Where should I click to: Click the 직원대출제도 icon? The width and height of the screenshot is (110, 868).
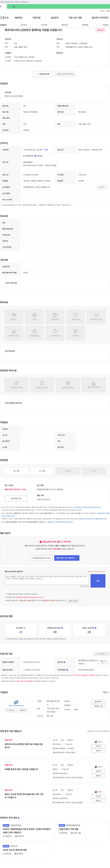click(x=34, y=333)
